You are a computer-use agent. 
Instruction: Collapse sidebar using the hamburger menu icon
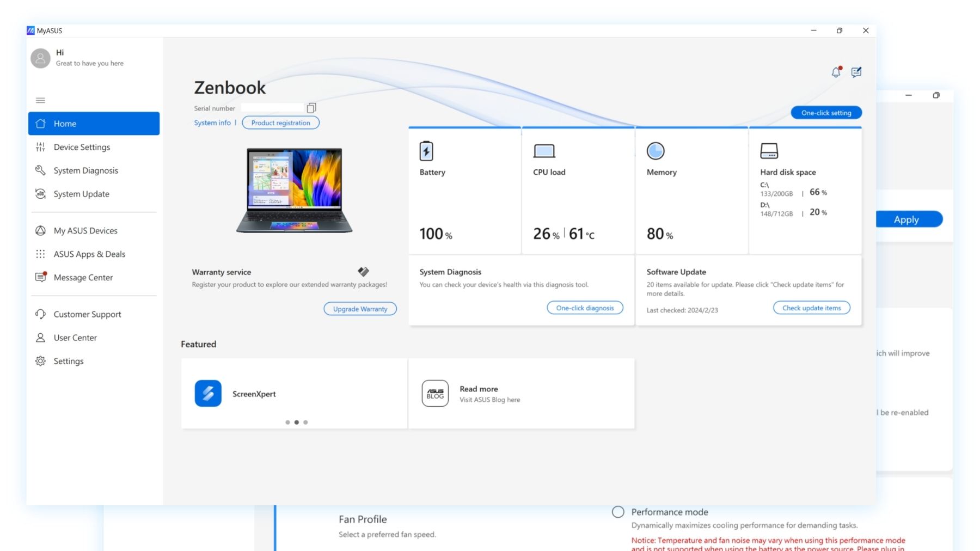point(40,100)
